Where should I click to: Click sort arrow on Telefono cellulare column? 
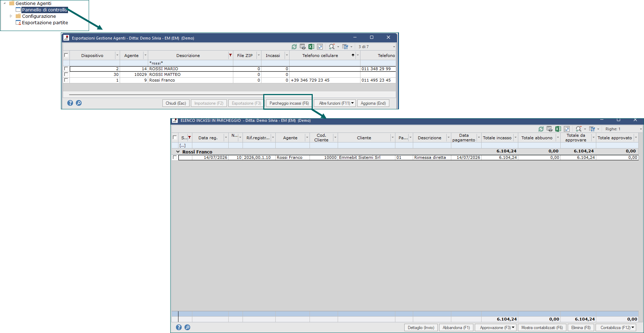click(x=353, y=55)
